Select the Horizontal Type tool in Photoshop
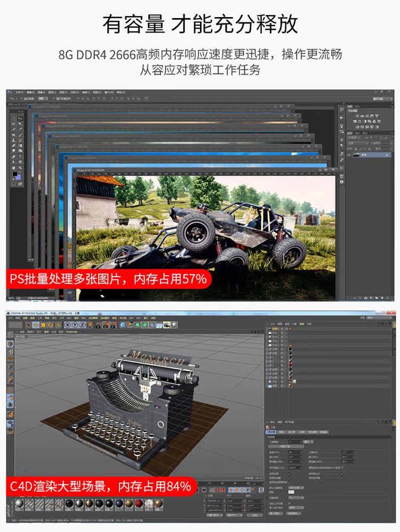This screenshot has height=532, width=400. pyautogui.click(x=20, y=157)
